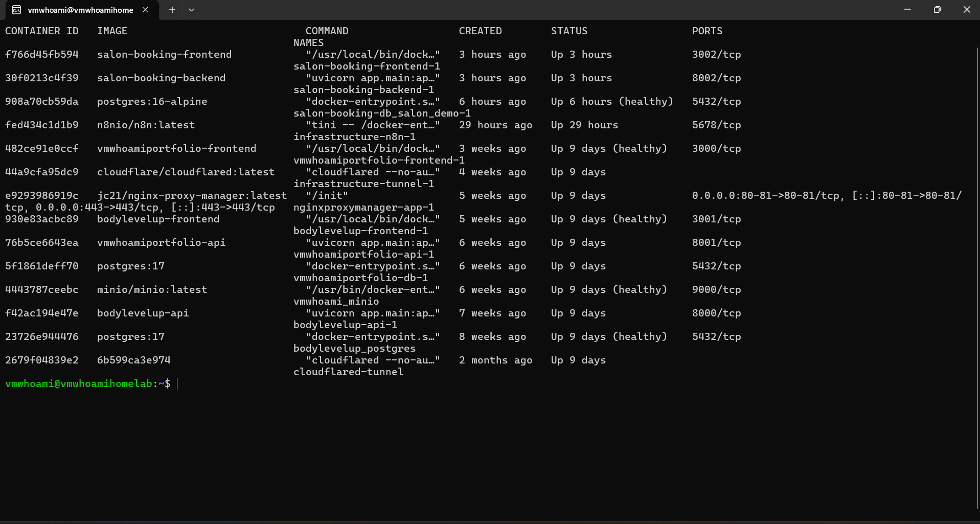Click container ID 2679f04839e2

(x=42, y=360)
